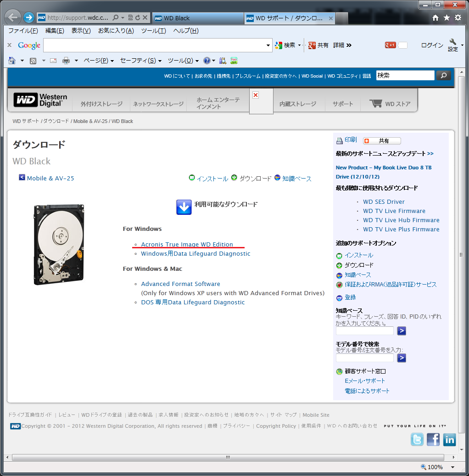Expand the 詳細 more options chevron
The image size is (469, 476).
pos(349,45)
